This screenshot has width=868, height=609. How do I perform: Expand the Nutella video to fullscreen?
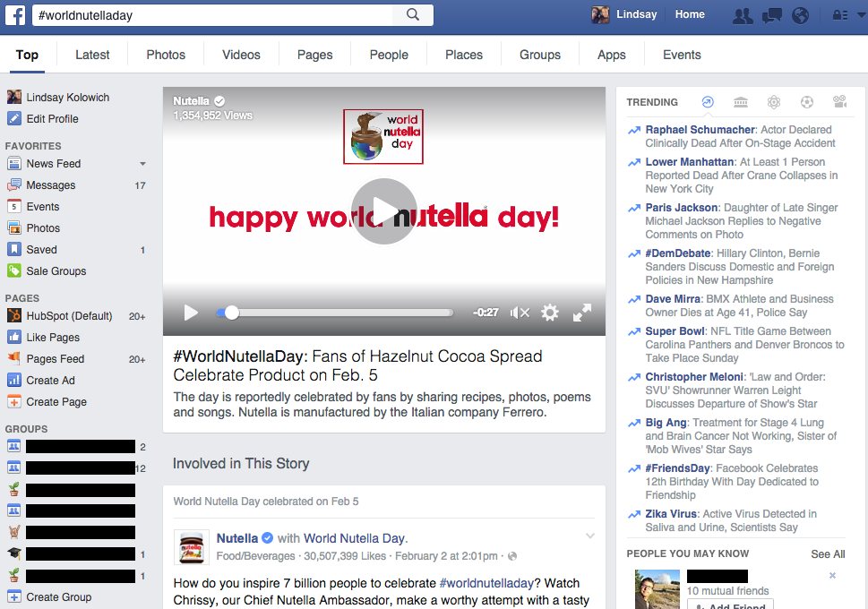click(x=582, y=313)
